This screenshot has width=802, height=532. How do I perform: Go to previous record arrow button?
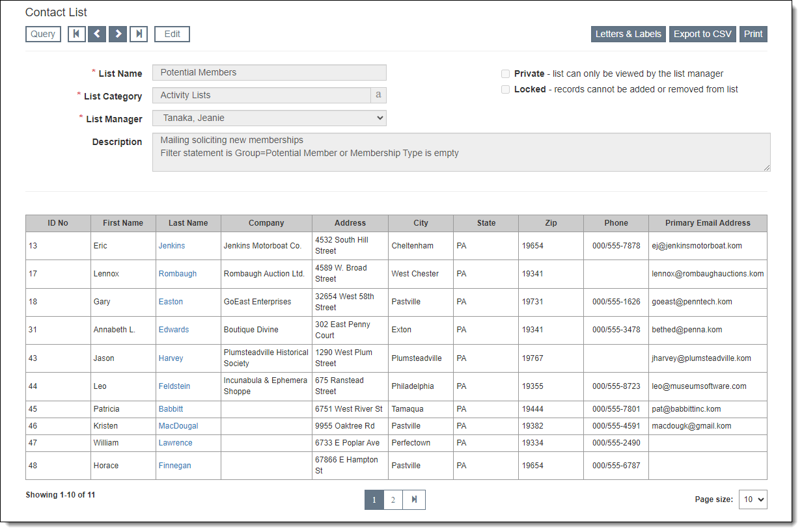[97, 34]
